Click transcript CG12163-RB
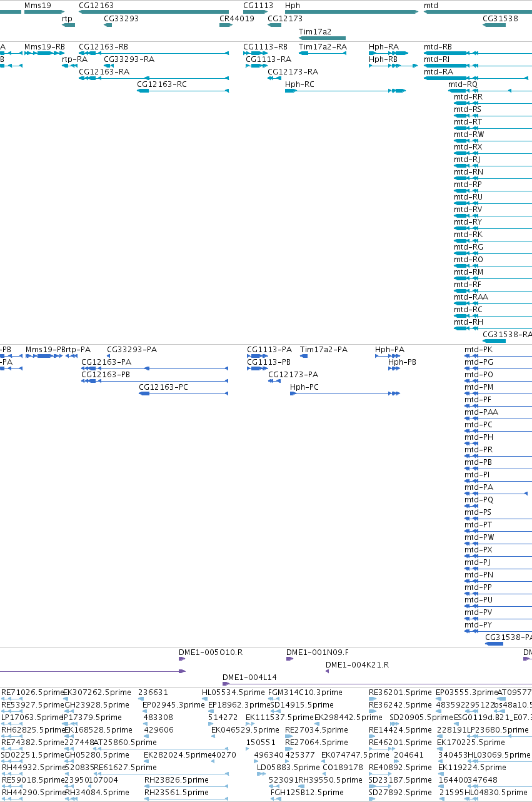Image resolution: width=532 pixels, height=802 pixels. point(103,47)
